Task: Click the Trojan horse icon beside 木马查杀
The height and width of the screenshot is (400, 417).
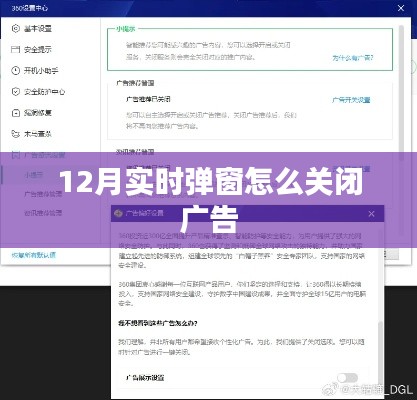Action: pos(16,134)
